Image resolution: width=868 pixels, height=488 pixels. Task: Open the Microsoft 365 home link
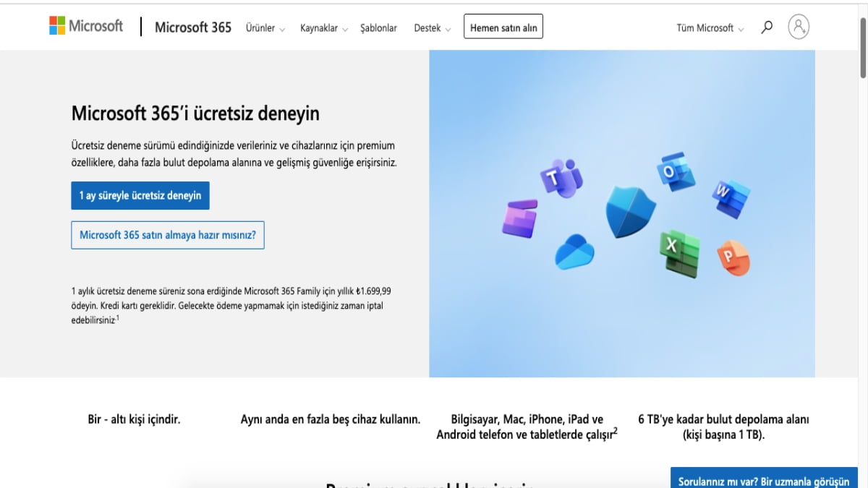tap(193, 27)
